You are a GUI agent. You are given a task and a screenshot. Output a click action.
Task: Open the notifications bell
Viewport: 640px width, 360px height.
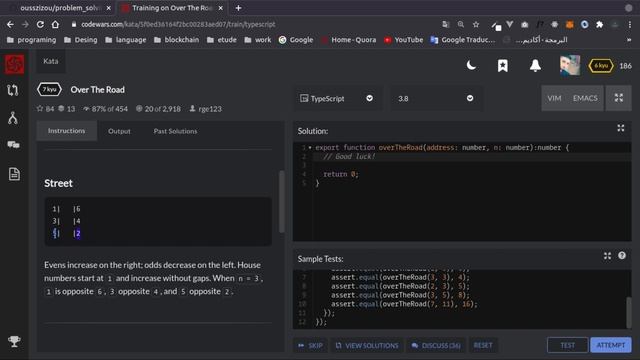(535, 65)
